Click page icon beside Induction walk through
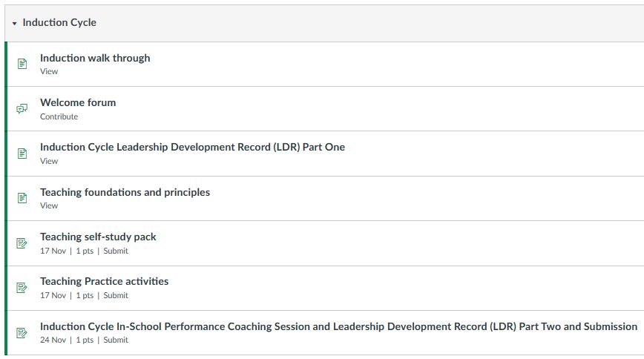The height and width of the screenshot is (359, 644). pos(22,64)
